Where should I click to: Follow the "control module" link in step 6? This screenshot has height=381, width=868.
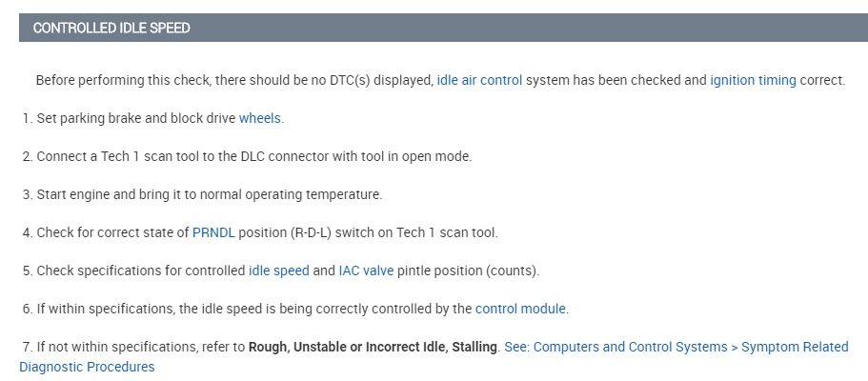520,309
